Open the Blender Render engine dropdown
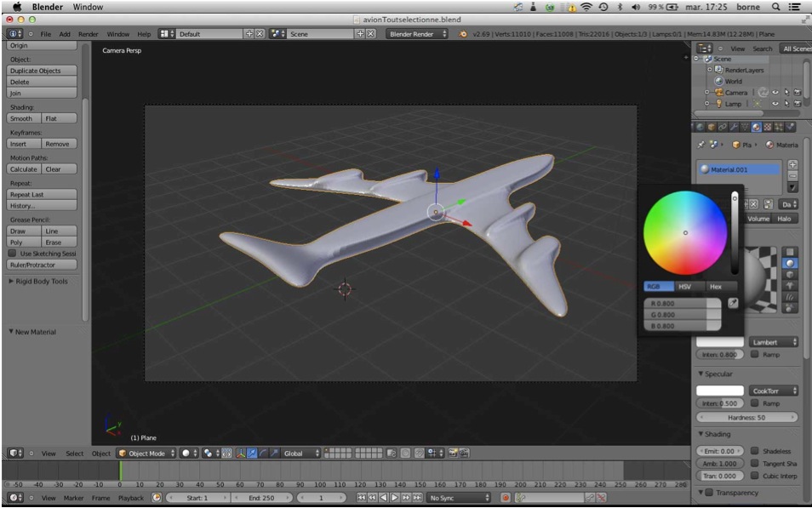The image size is (812, 508). (x=417, y=34)
